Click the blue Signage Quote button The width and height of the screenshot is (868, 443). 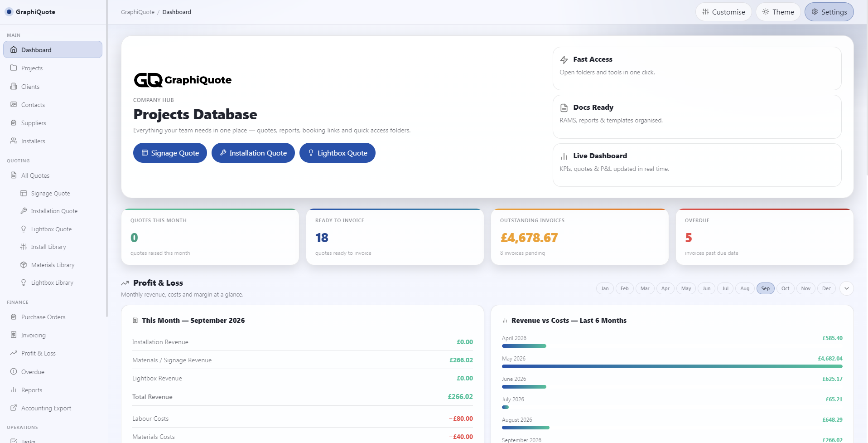pyautogui.click(x=170, y=153)
